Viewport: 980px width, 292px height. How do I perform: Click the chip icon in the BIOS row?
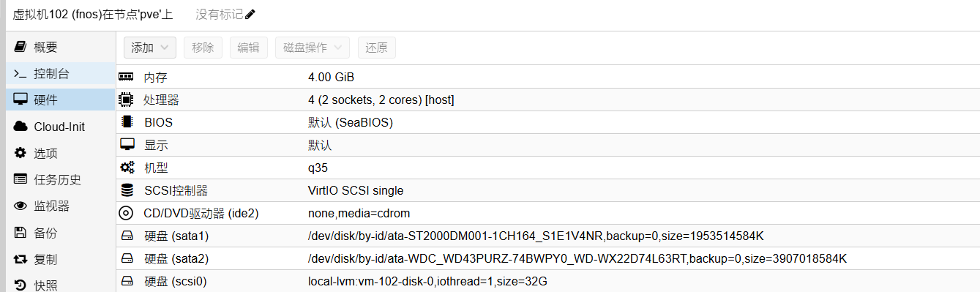point(127,122)
